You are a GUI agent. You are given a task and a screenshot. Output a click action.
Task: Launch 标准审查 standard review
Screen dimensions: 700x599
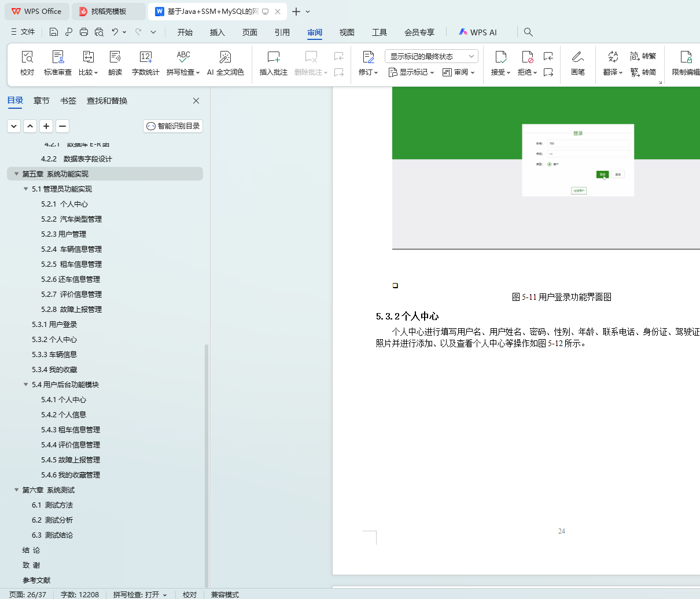tap(58, 63)
